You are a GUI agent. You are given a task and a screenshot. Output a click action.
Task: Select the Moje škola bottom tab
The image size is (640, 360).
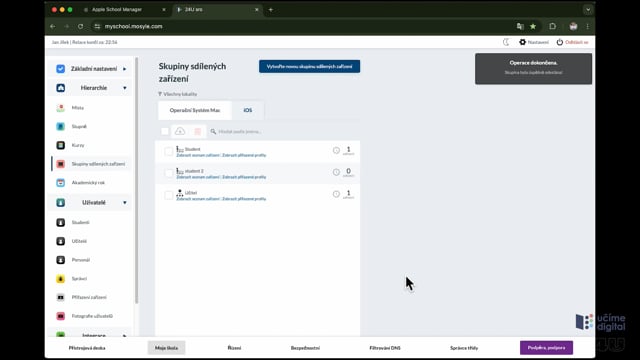pos(166,348)
